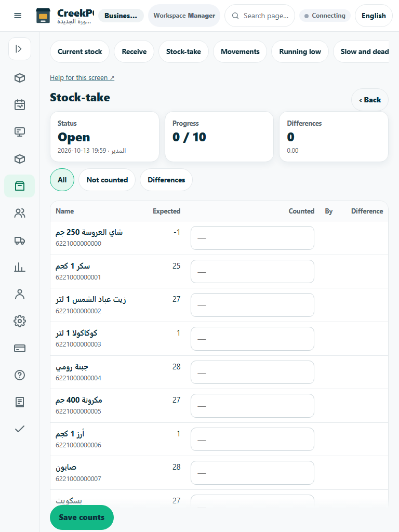Image resolution: width=399 pixels, height=532 pixels.
Task: Select barcode 6221000000005
Action: click(x=78, y=411)
